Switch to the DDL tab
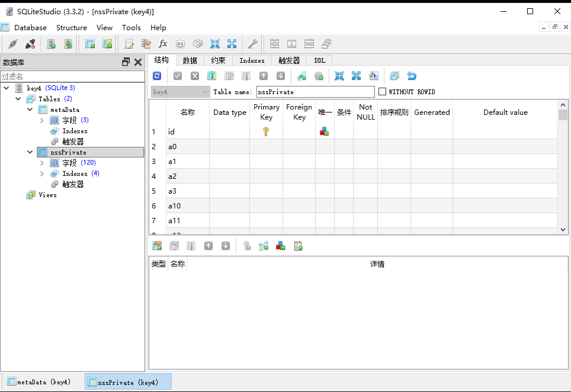 pyautogui.click(x=319, y=60)
